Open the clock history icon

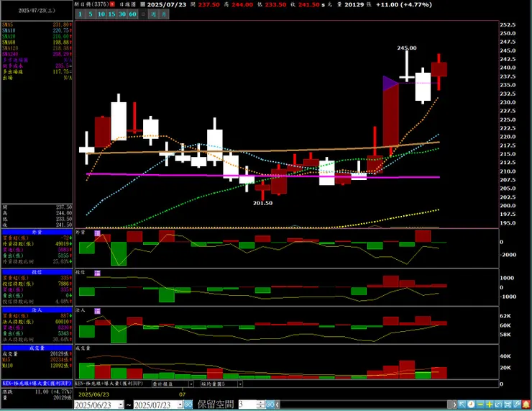471,405
